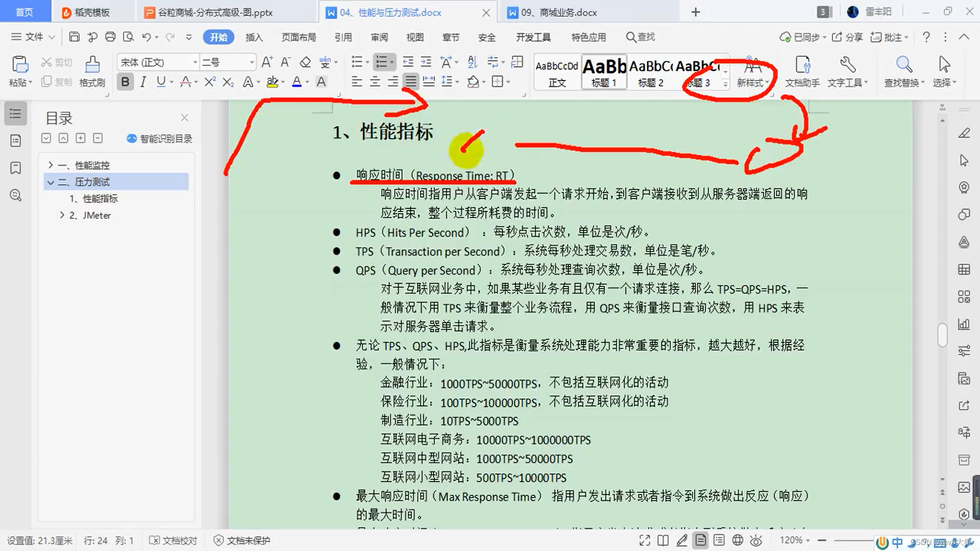Screen dimensions: 980x551
Task: Toggle justified alignment button
Action: tap(410, 82)
